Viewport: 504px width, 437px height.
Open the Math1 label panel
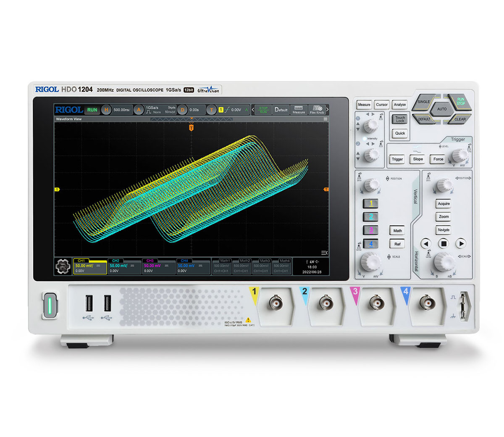(221, 266)
